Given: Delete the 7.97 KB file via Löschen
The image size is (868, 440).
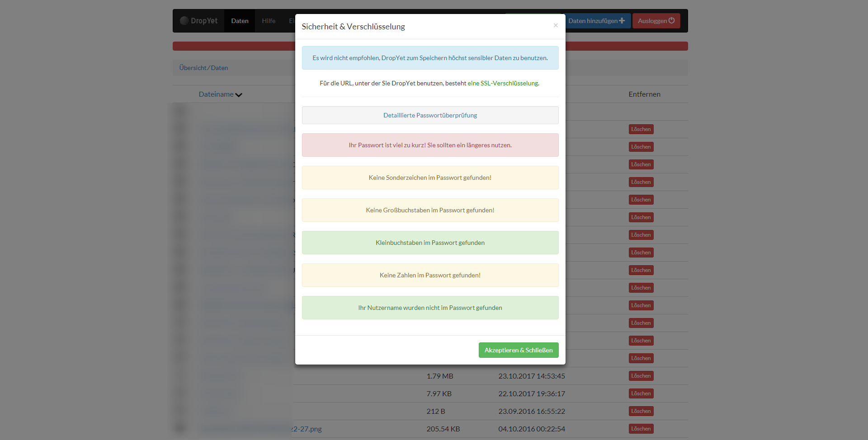Looking at the screenshot, I should pos(641,393).
